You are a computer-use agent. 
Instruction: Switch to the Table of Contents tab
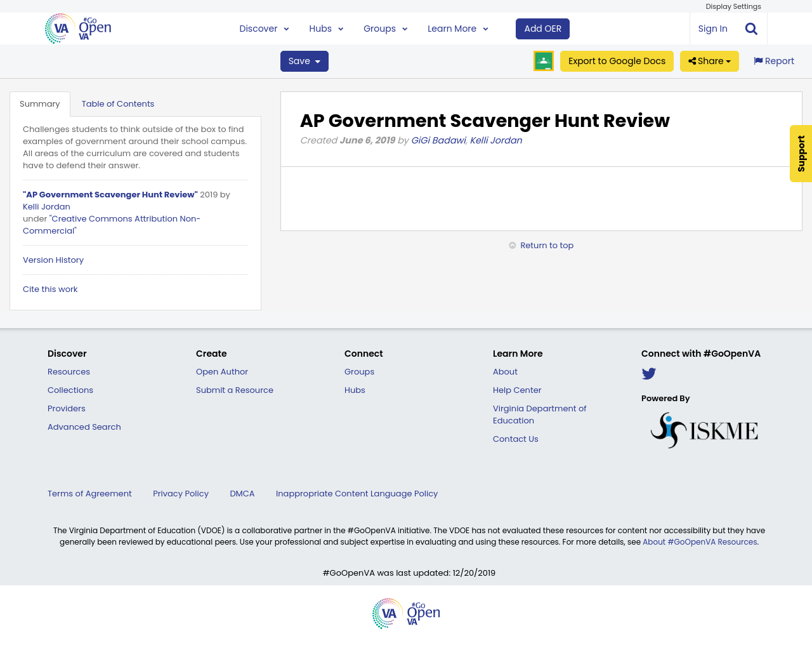pyautogui.click(x=118, y=102)
